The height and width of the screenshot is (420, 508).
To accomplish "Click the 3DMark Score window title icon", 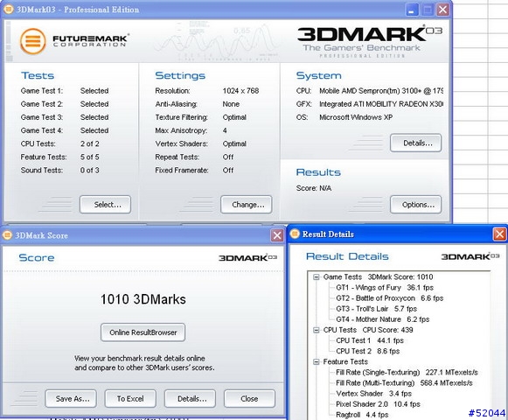I will coord(7,235).
